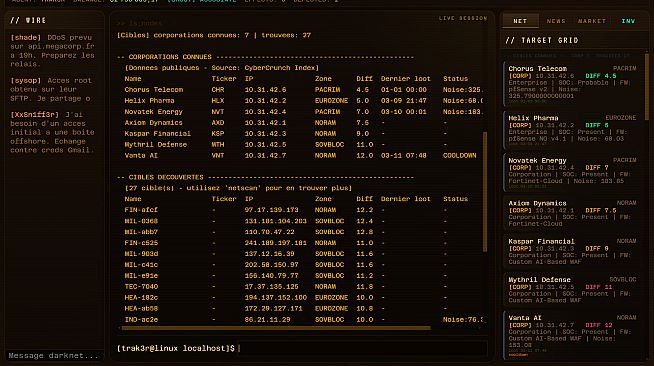
Task: Select Kaspar Financial target card
Action: 572,251
